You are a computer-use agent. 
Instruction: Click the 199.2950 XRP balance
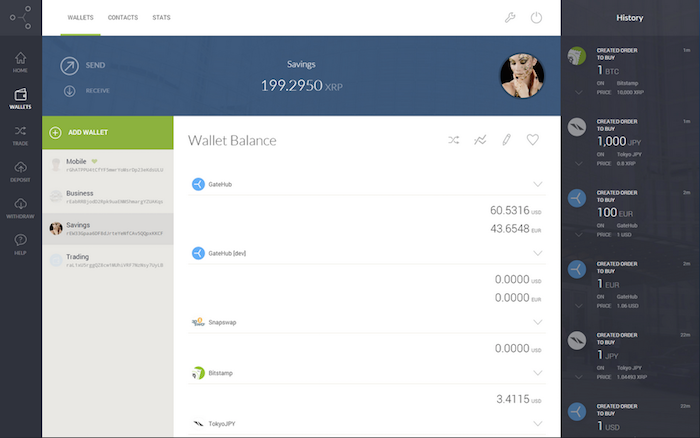(x=302, y=85)
